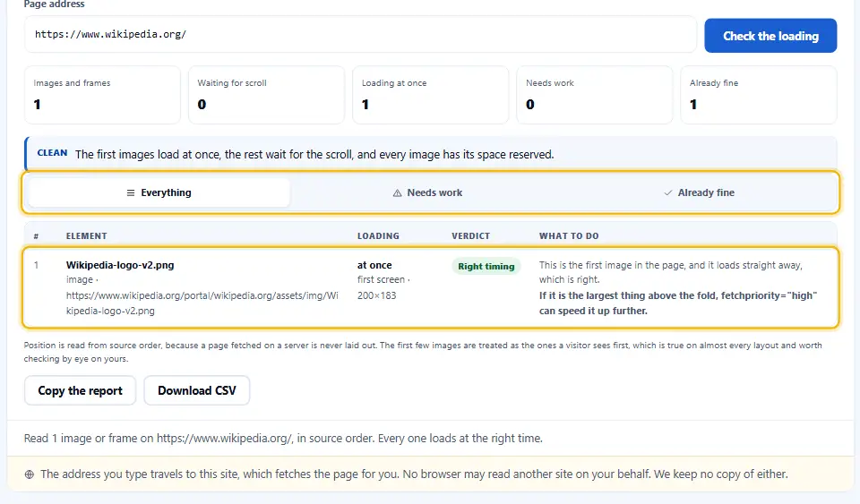Download the CSV file
860x504 pixels.
197,390
